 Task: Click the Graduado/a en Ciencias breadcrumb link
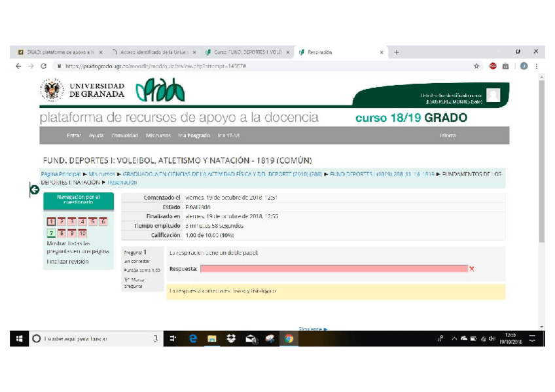click(223, 174)
